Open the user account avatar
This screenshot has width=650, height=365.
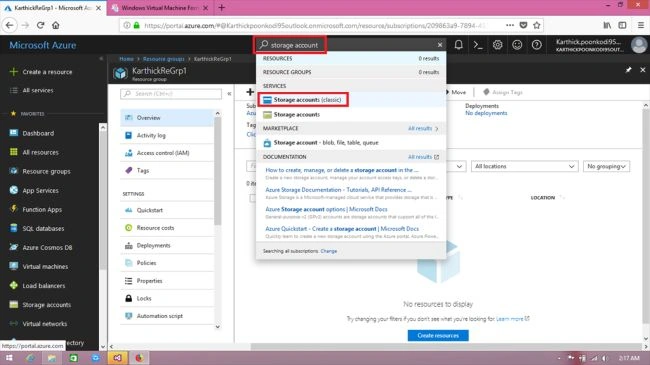pos(639,45)
